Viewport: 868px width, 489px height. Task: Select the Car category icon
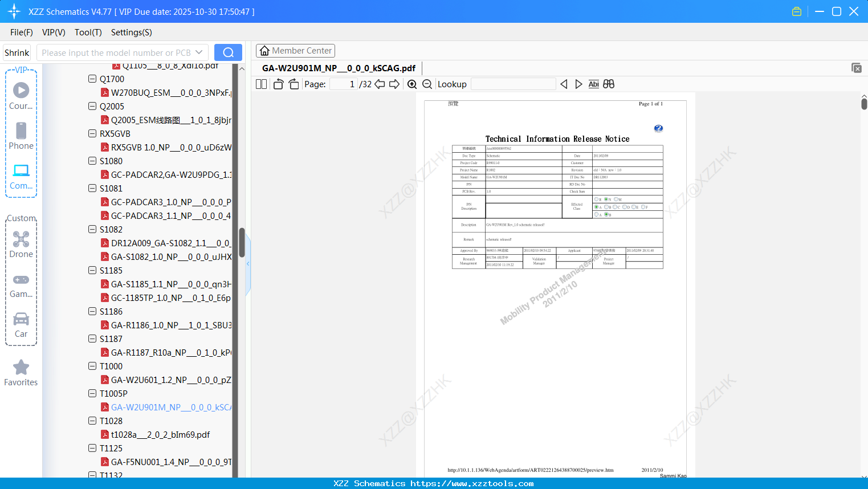tap(21, 324)
